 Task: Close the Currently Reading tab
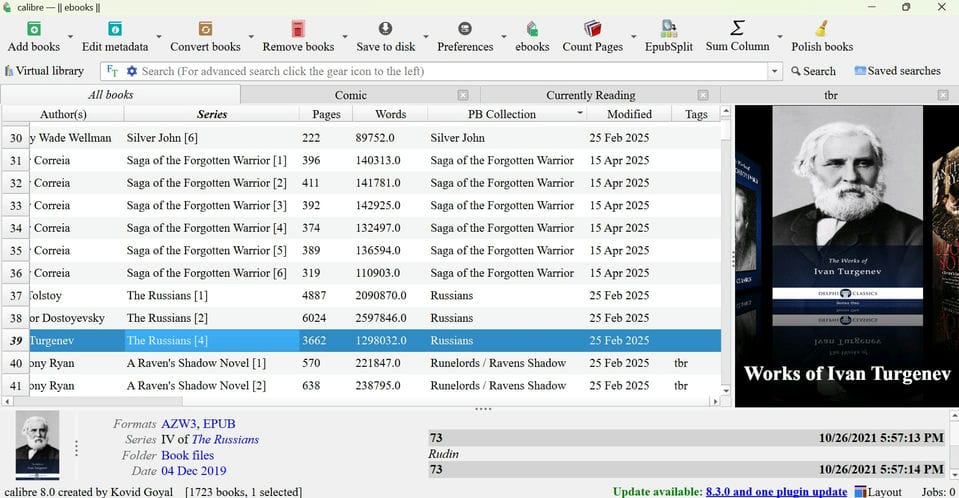[703, 95]
